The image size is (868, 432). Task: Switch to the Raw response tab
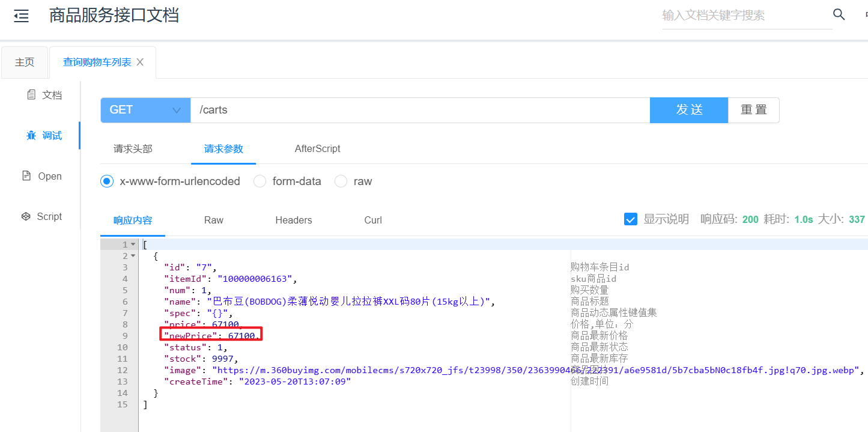click(x=214, y=220)
